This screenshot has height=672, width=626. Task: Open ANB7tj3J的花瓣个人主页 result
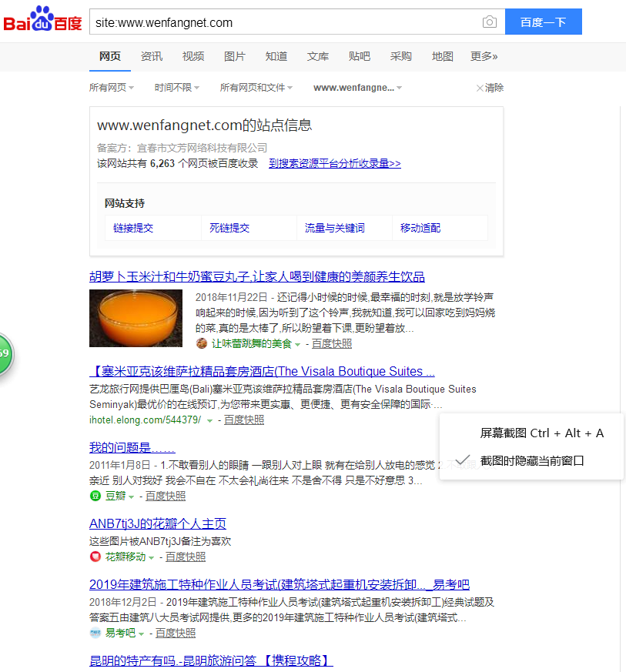(x=157, y=523)
